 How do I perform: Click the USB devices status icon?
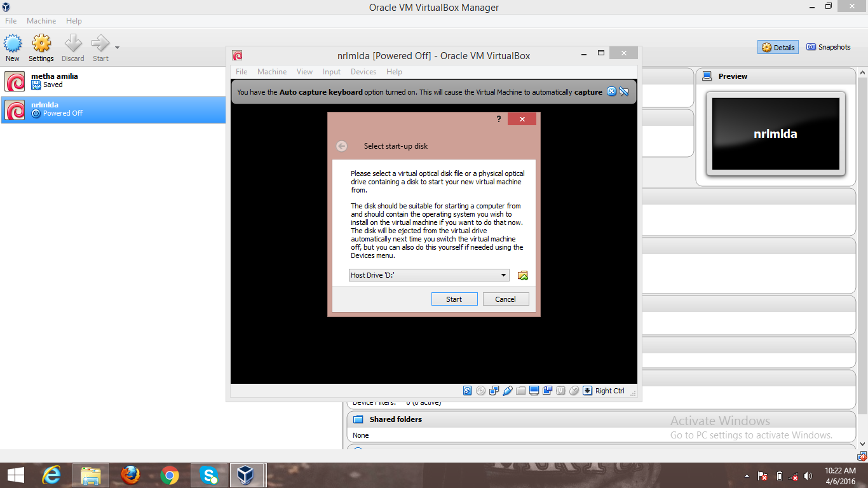pyautogui.click(x=508, y=391)
